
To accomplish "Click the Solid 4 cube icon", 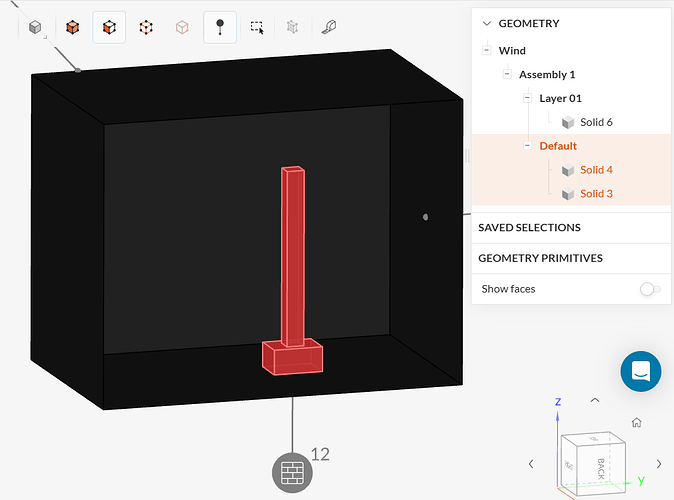I will point(568,170).
